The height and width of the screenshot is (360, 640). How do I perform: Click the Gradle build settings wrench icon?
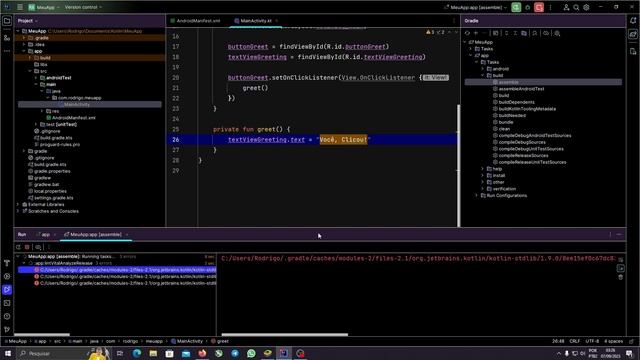coord(557,33)
